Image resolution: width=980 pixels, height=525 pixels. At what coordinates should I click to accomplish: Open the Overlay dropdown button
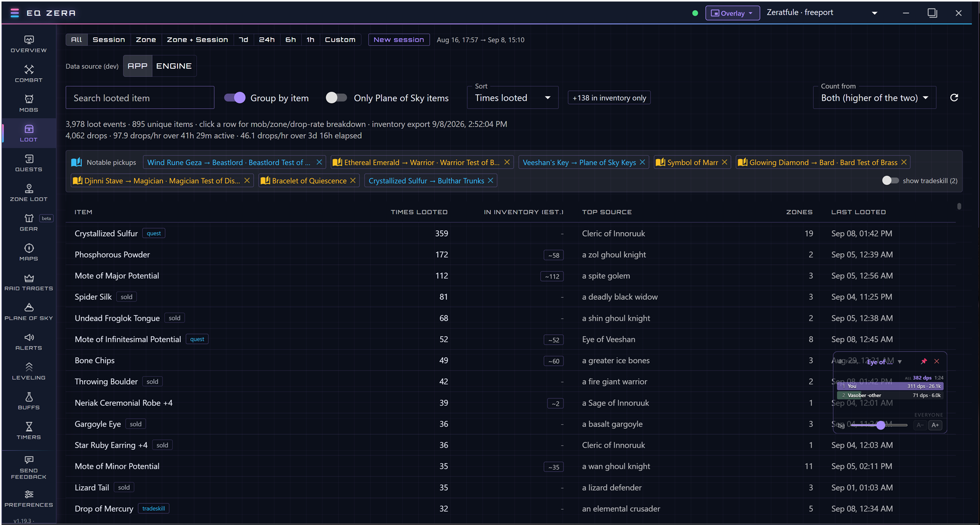point(732,13)
